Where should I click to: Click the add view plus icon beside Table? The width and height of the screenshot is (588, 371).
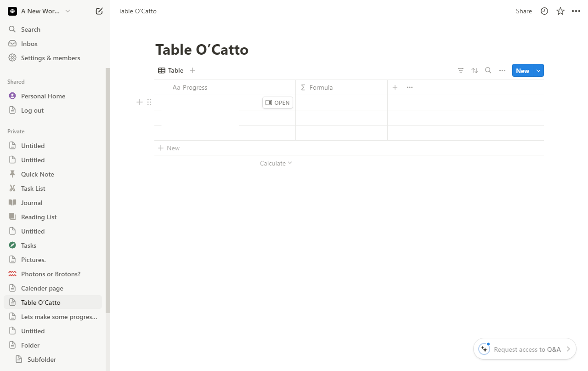[x=192, y=70]
